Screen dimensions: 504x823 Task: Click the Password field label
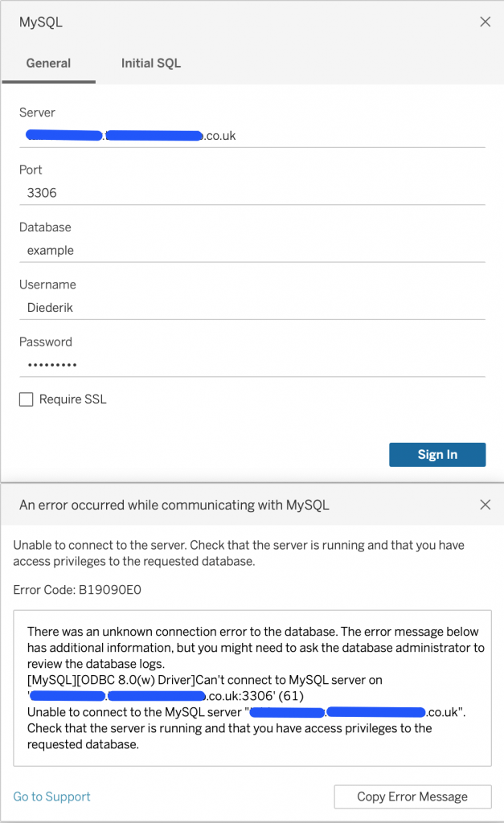coord(46,342)
